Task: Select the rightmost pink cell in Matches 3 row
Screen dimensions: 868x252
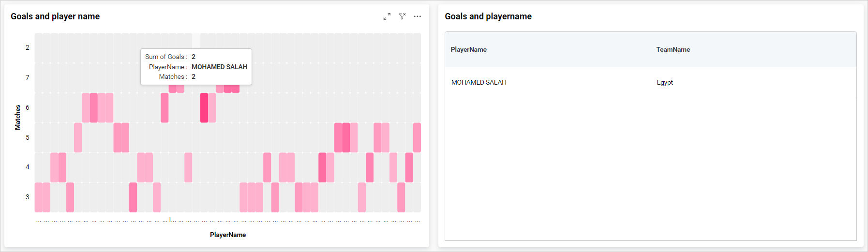Action: (401, 197)
